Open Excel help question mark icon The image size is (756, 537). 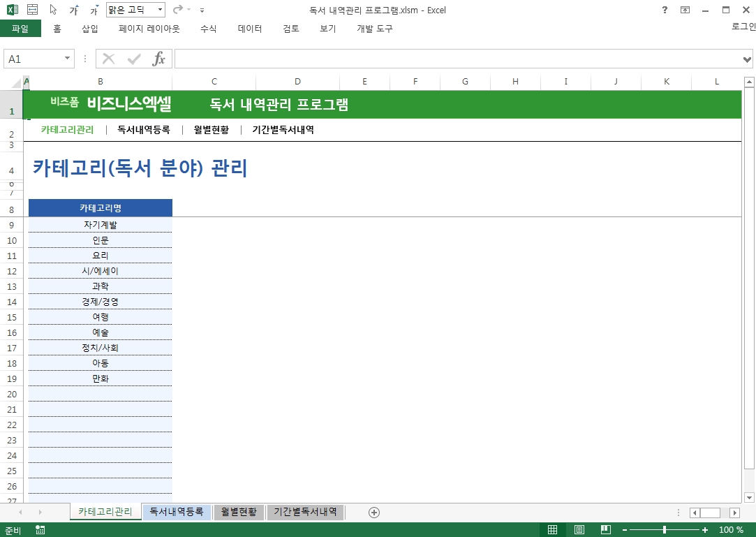[665, 10]
